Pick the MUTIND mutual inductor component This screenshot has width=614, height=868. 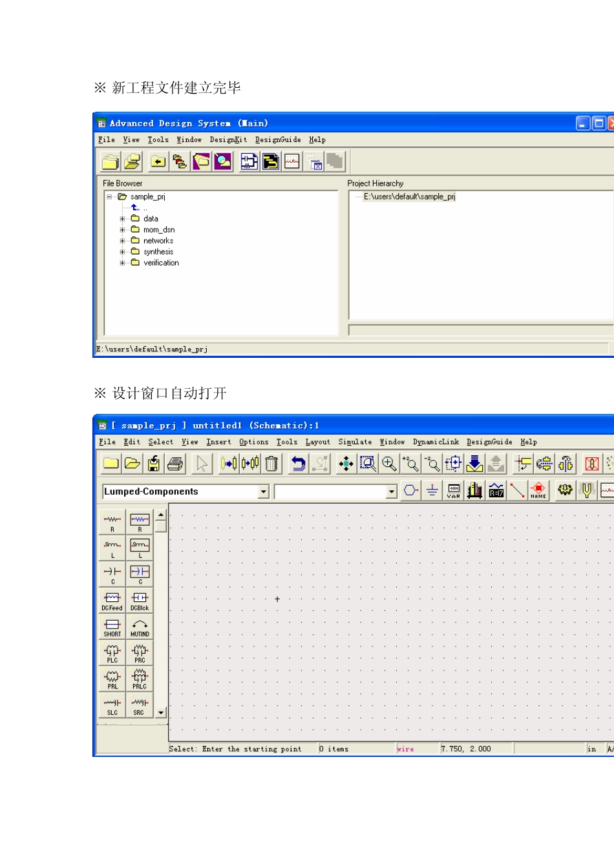pyautogui.click(x=140, y=627)
